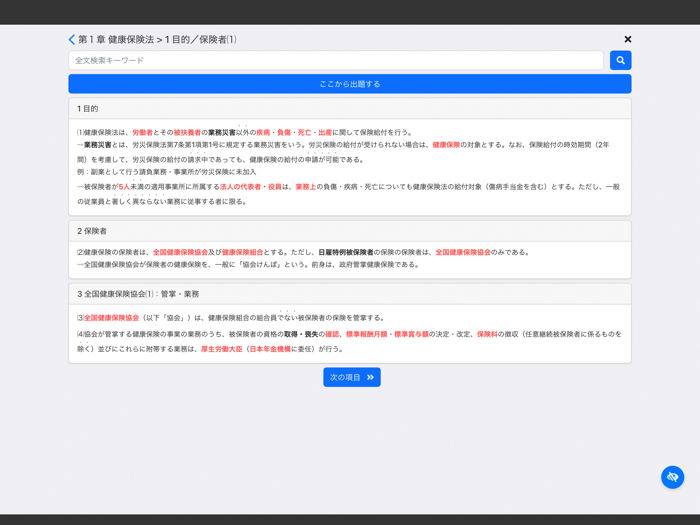This screenshot has height=525, width=700.
Task: Click the bold term 日雇特例被保険者
Action: tap(346, 252)
